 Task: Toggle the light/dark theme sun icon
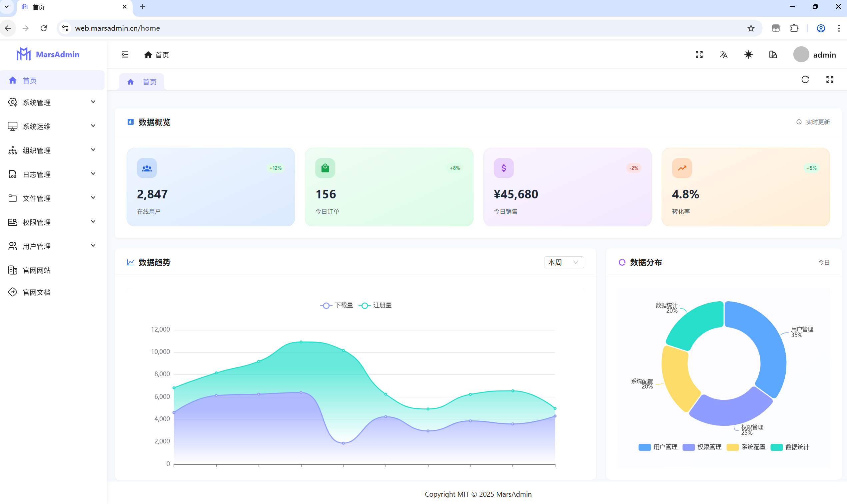pyautogui.click(x=748, y=55)
